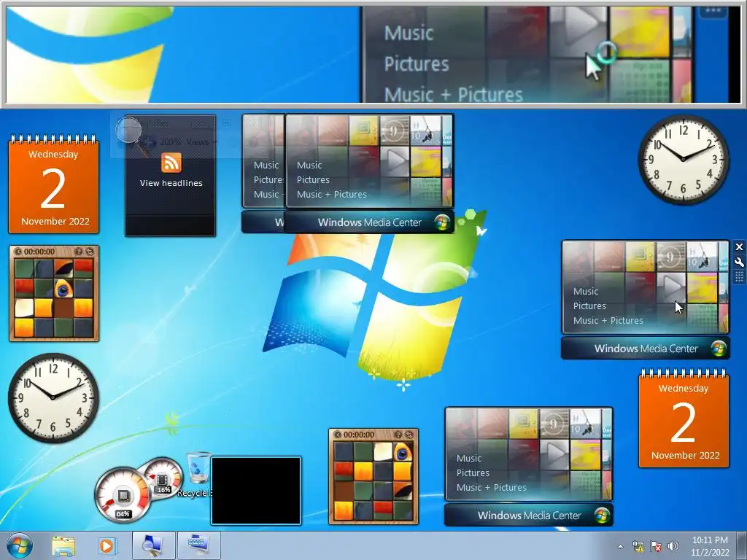Viewport: 747px width, 560px height.
Task: Select Music in Media Center gadget above Windows logo
Action: coord(309,166)
